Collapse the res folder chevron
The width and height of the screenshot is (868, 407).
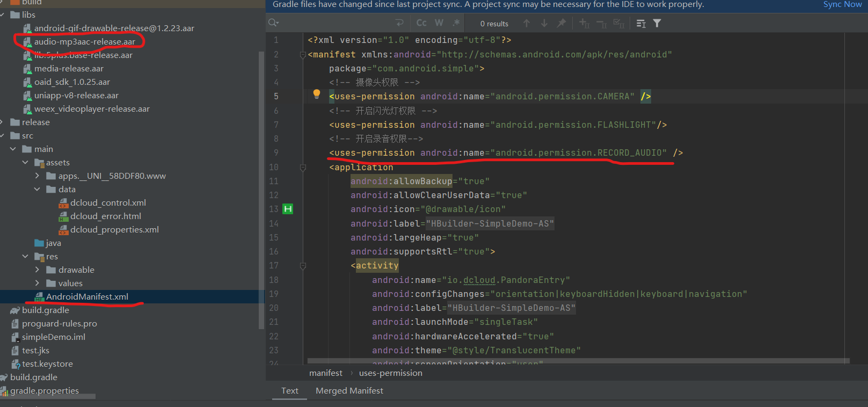coord(25,257)
